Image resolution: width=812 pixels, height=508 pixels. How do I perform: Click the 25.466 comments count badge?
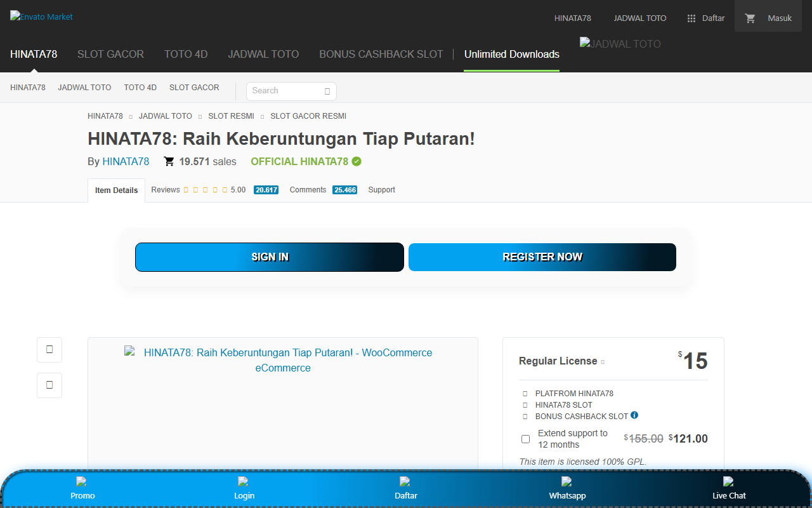coord(344,190)
